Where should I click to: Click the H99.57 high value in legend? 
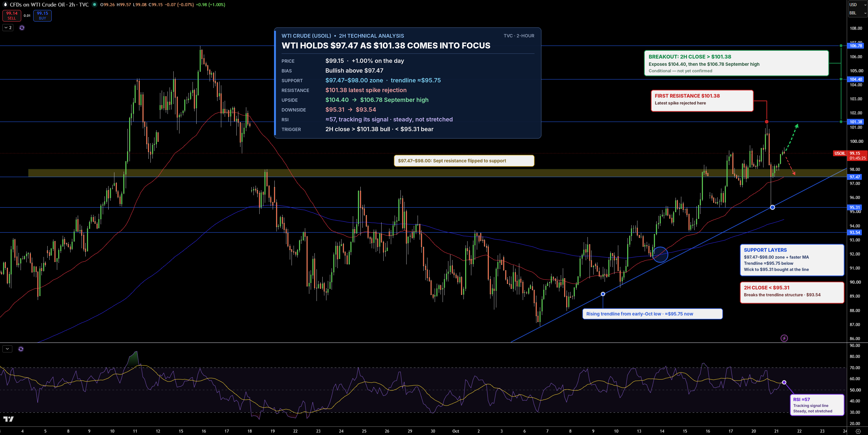pos(124,4)
